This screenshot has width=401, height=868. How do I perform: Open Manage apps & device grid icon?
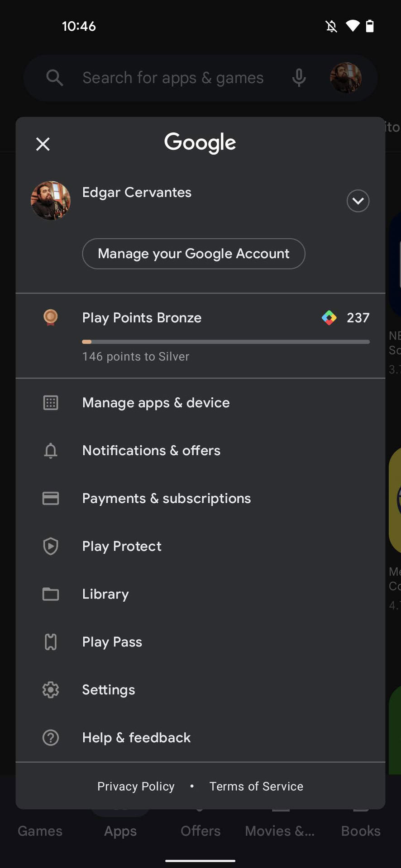[51, 403]
